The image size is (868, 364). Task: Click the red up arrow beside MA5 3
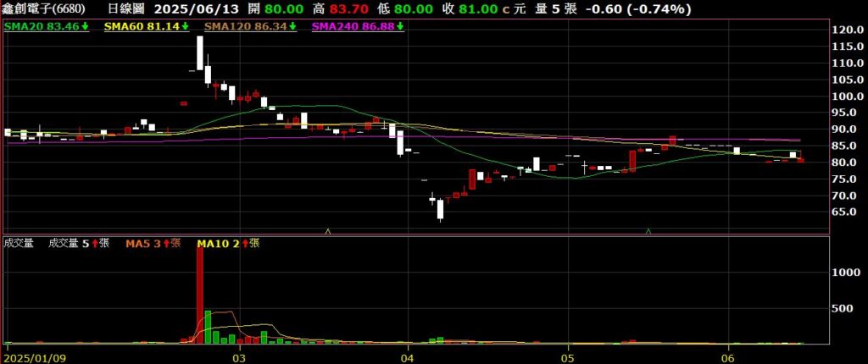pos(165,243)
